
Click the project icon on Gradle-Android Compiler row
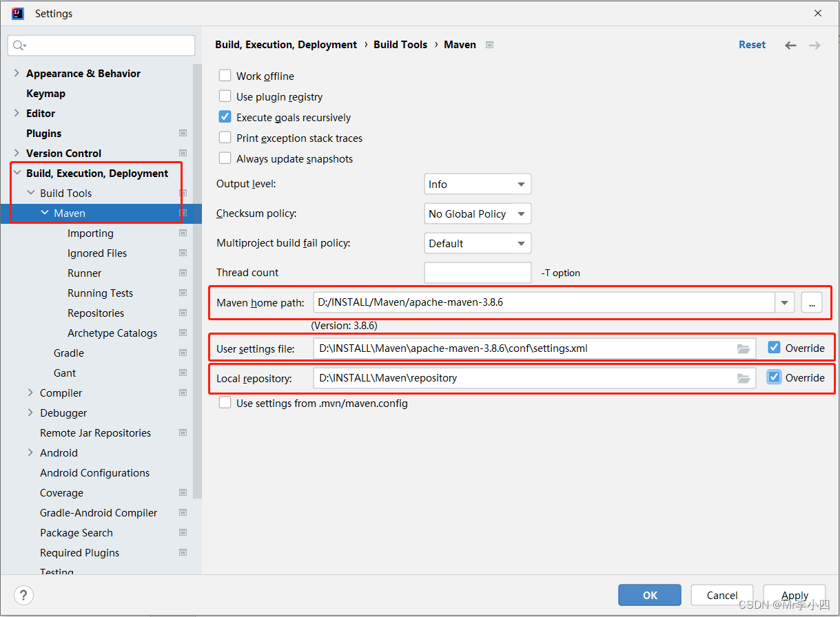183,512
